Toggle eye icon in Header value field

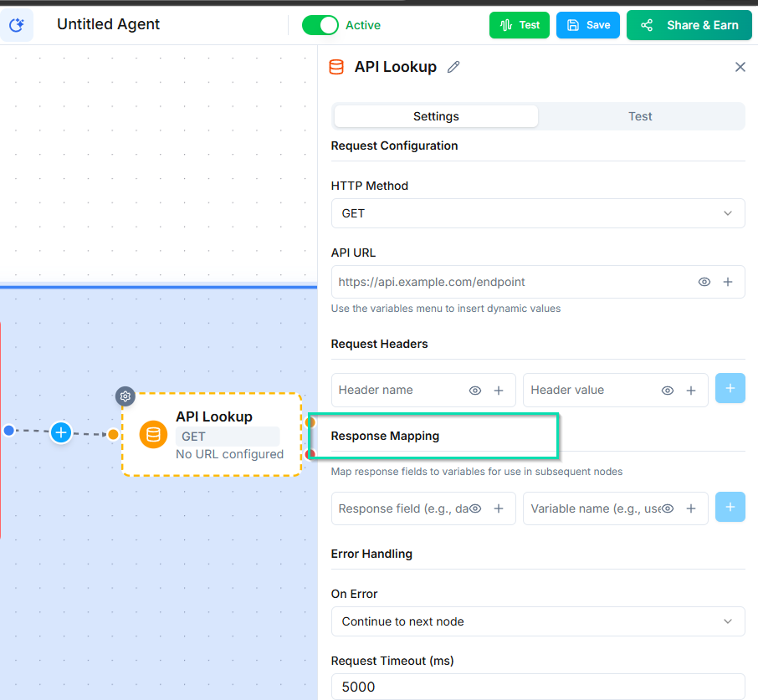(668, 391)
